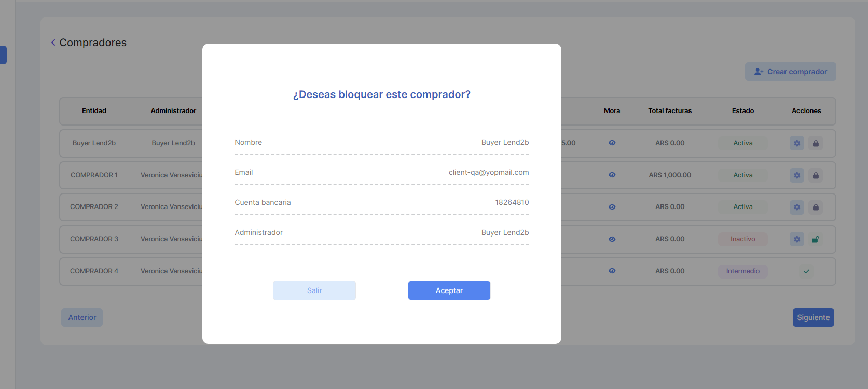Click the lock icon for COMPRADOR 1
The width and height of the screenshot is (868, 389).
click(x=815, y=175)
